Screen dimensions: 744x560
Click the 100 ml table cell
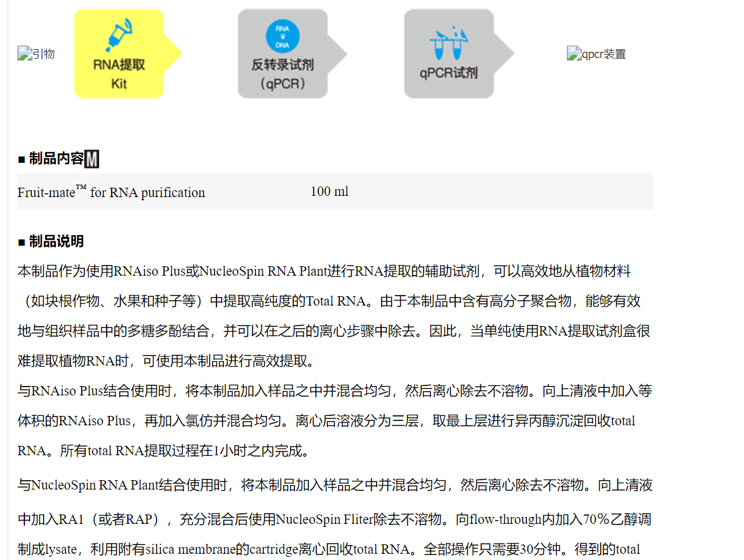point(329,191)
